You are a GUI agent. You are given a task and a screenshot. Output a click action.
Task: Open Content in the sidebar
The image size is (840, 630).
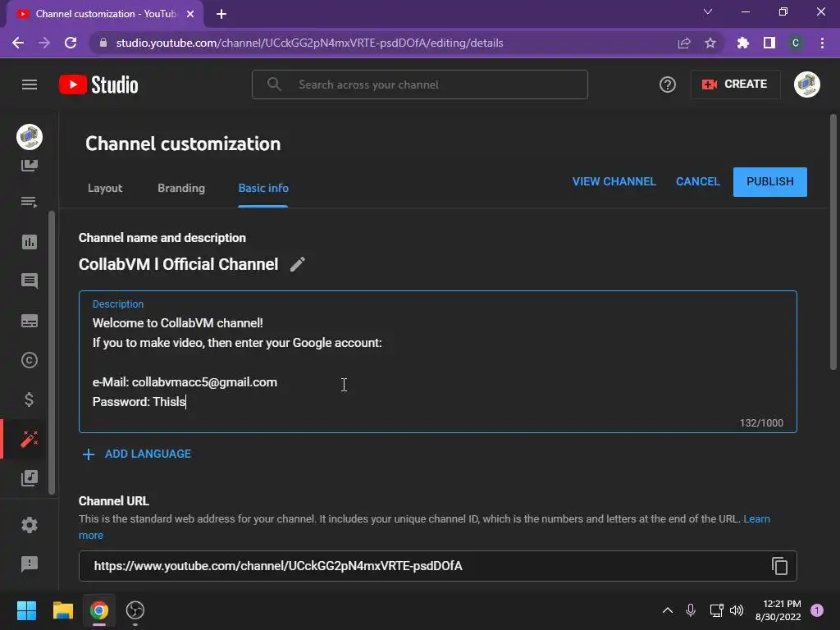click(30, 165)
